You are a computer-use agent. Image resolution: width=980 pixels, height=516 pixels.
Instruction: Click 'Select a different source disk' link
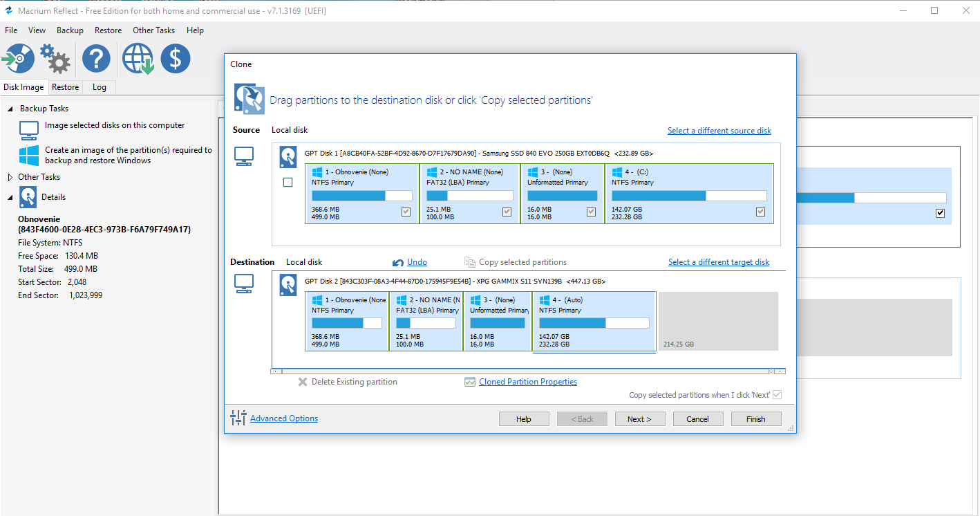point(719,131)
